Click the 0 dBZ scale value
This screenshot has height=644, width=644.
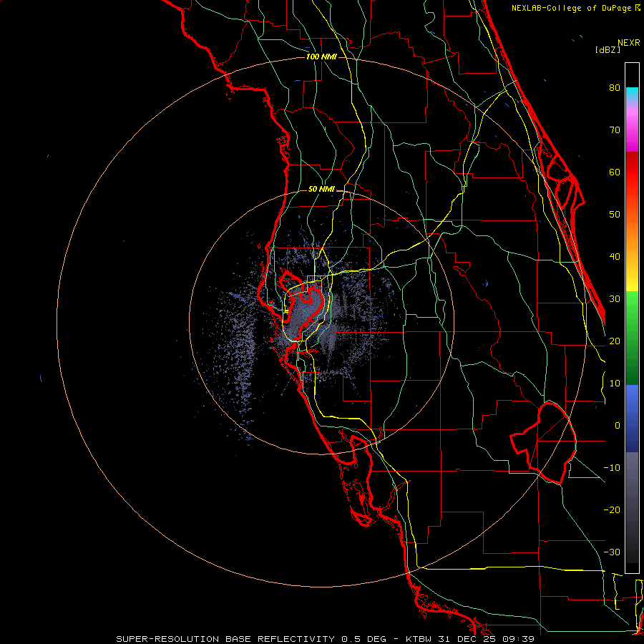click(x=618, y=426)
